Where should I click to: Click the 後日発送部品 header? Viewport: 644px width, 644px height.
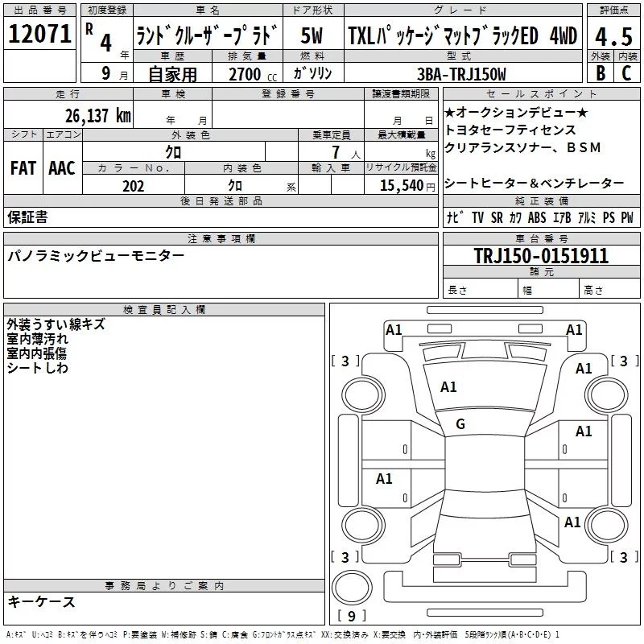click(x=221, y=200)
